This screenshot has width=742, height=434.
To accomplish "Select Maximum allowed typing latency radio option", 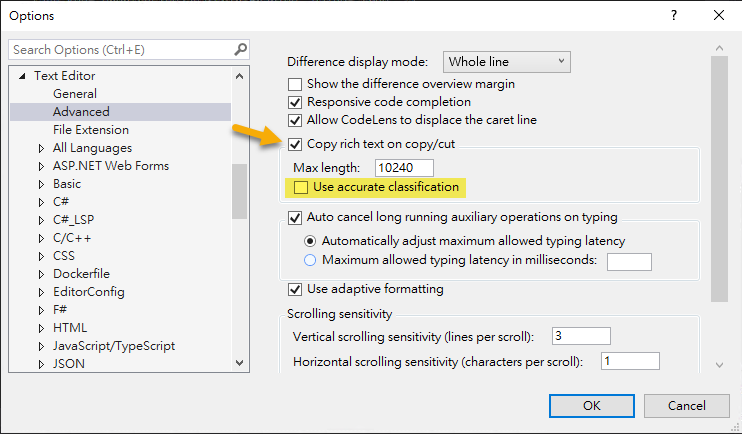I will click(x=310, y=260).
